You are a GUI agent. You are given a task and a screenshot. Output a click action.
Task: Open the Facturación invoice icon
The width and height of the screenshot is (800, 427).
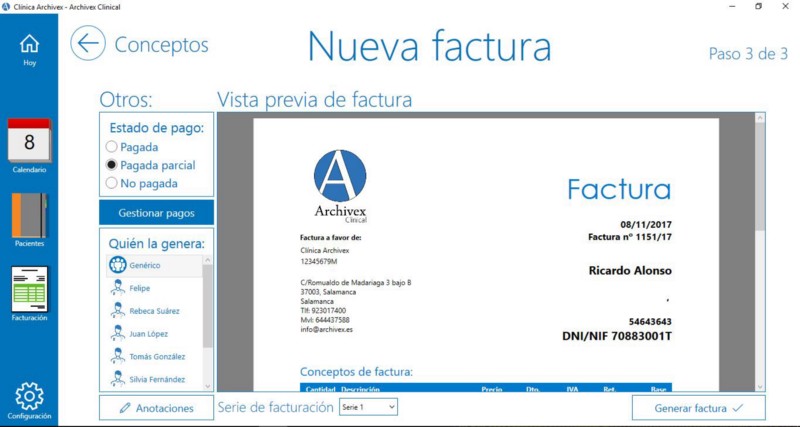29,289
